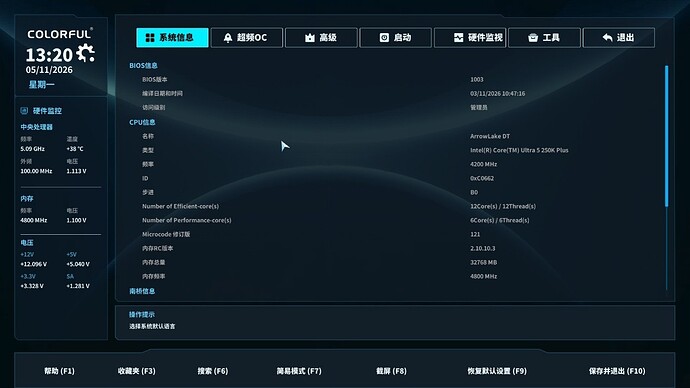
Task: Click the date 05/11/2026
Action: tap(49, 70)
